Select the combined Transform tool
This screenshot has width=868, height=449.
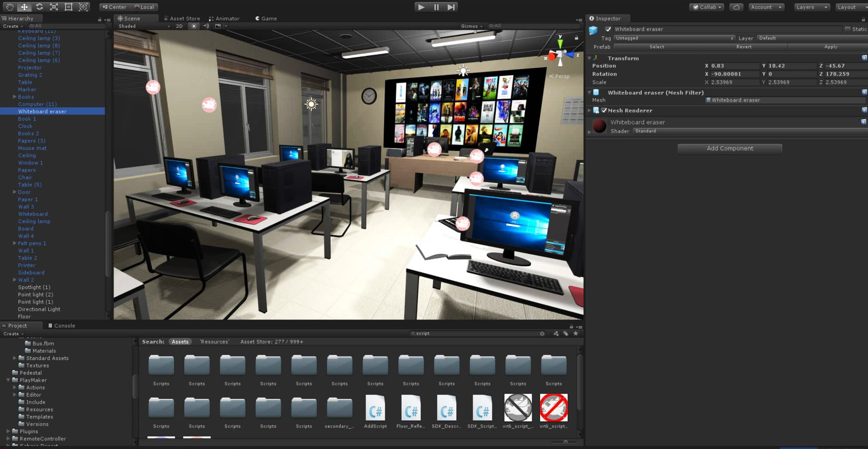coord(83,7)
